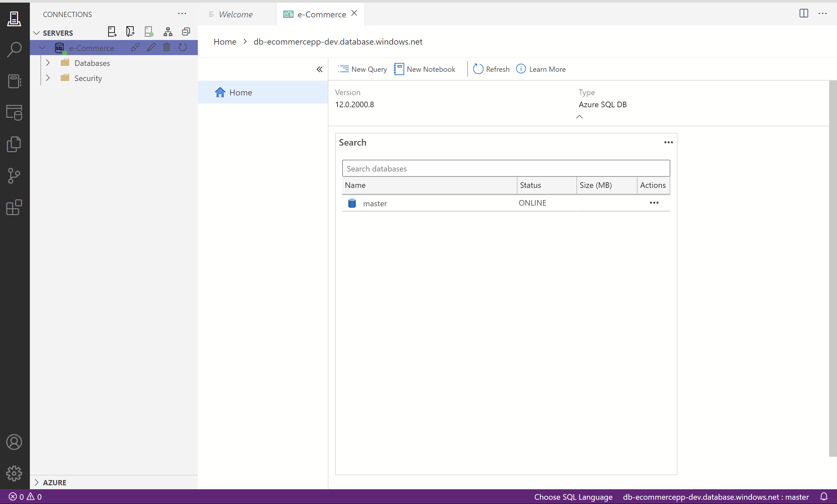Click the New Server Group icon
The image size is (837, 504).
130,32
